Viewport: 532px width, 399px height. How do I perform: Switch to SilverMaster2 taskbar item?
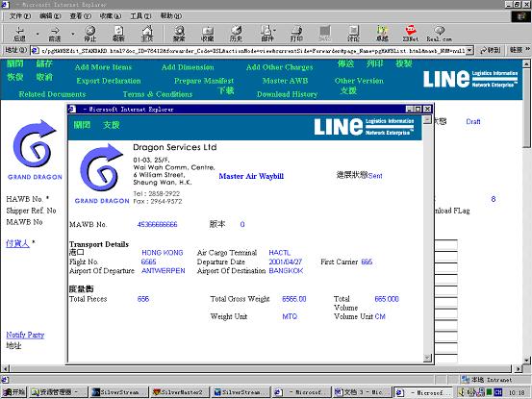tap(179, 392)
